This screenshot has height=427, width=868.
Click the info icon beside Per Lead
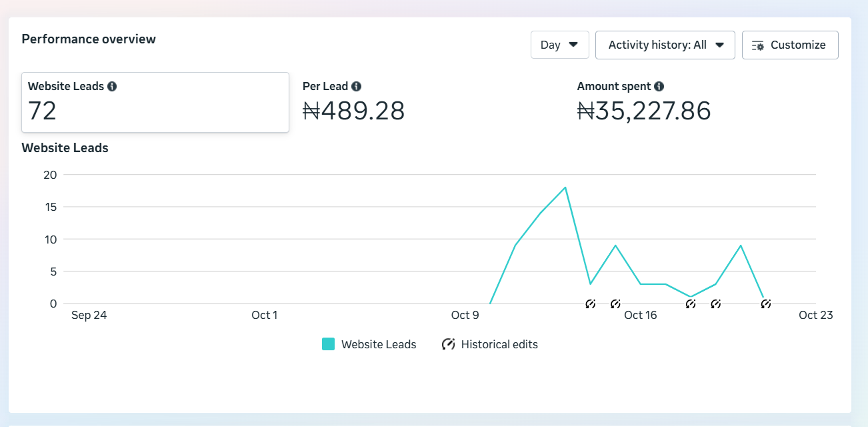tap(356, 85)
